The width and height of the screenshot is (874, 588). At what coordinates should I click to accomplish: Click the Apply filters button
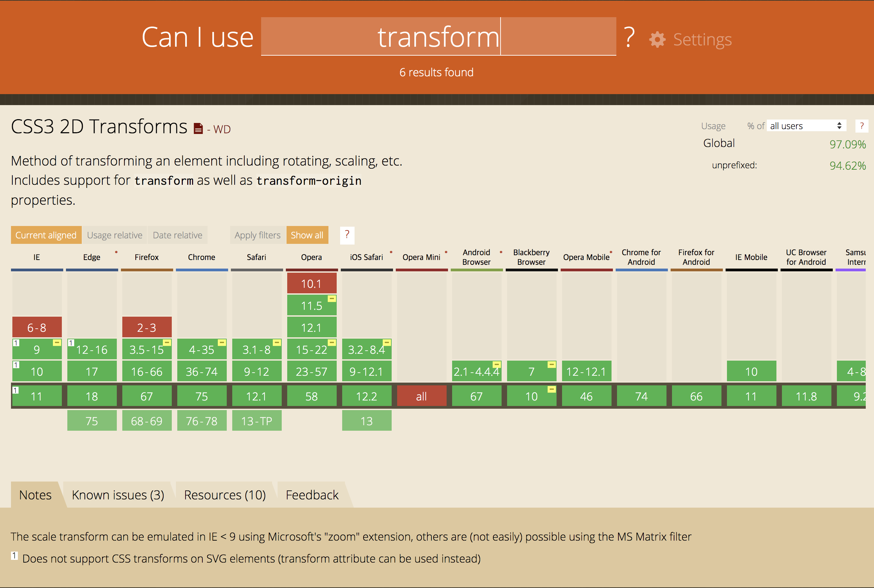pyautogui.click(x=257, y=235)
